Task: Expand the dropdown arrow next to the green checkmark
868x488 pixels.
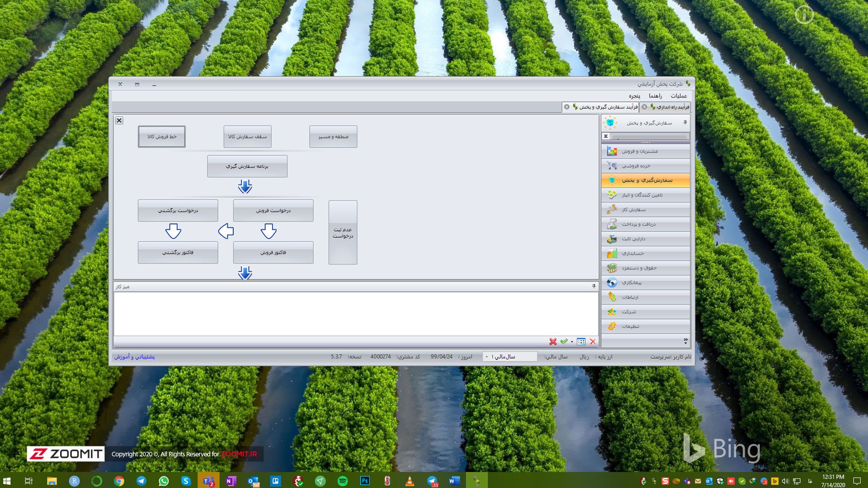Action: pyautogui.click(x=572, y=342)
